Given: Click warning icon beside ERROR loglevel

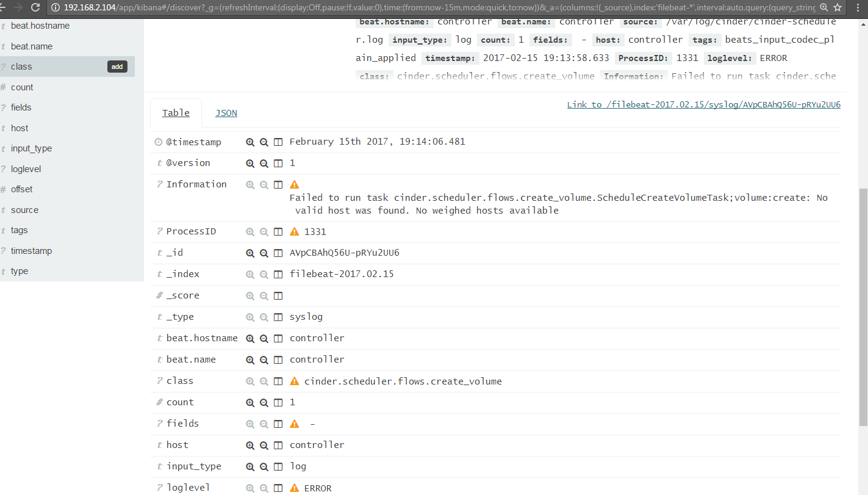Looking at the screenshot, I should point(295,488).
